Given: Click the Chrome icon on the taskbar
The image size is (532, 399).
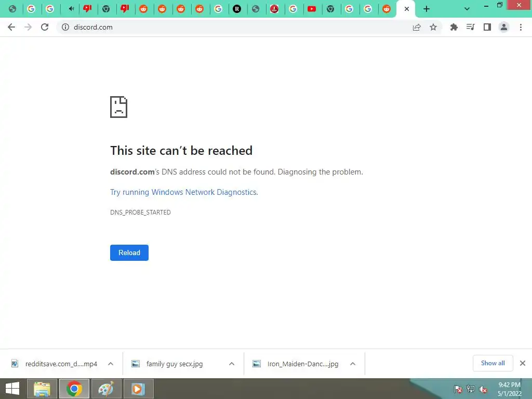Looking at the screenshot, I should [74, 389].
